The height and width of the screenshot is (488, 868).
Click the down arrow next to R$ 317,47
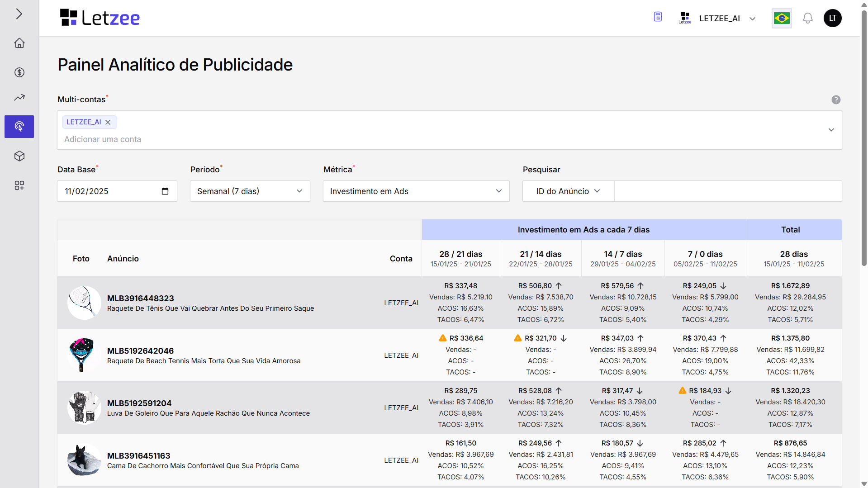tap(640, 391)
